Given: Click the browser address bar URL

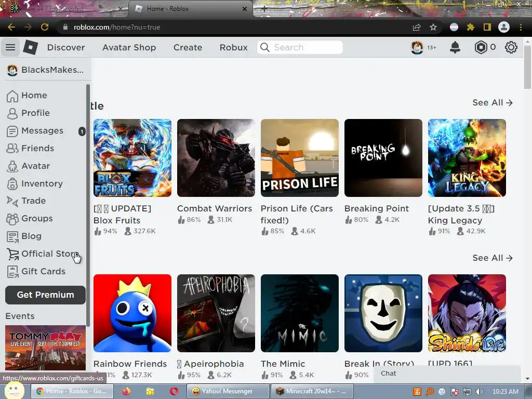Looking at the screenshot, I should coord(117,27).
